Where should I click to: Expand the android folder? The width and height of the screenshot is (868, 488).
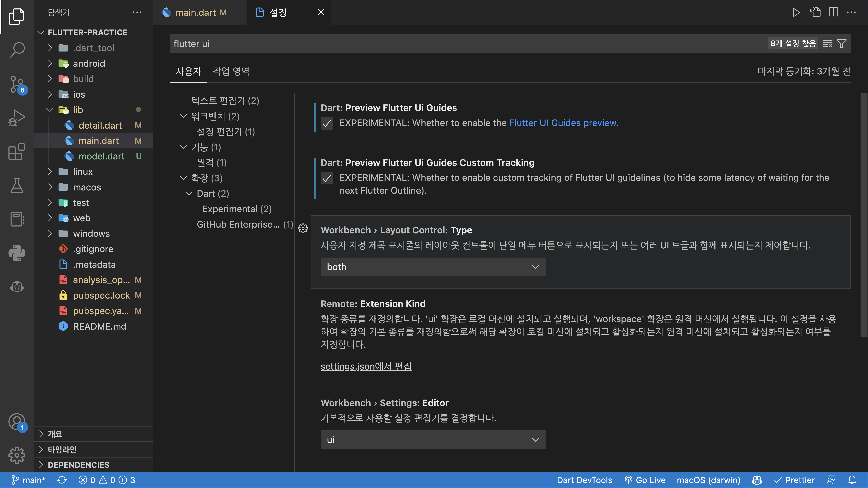pos(89,63)
